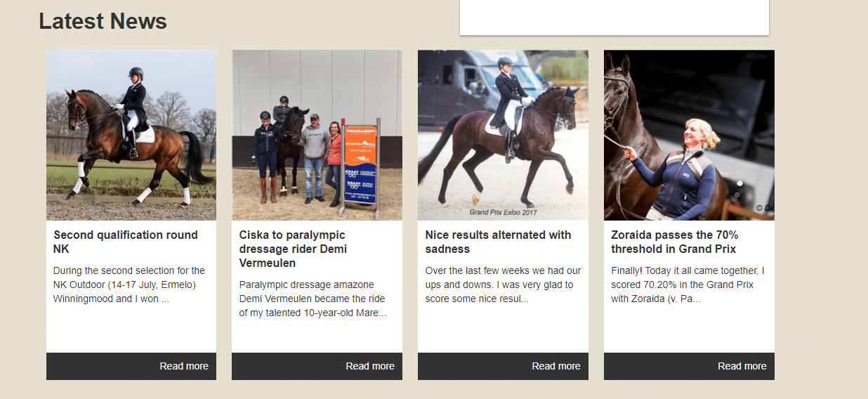Click the excerpt mentioning NK Outdoor Ermelo
Screen dimensions: 868x399
129,284
